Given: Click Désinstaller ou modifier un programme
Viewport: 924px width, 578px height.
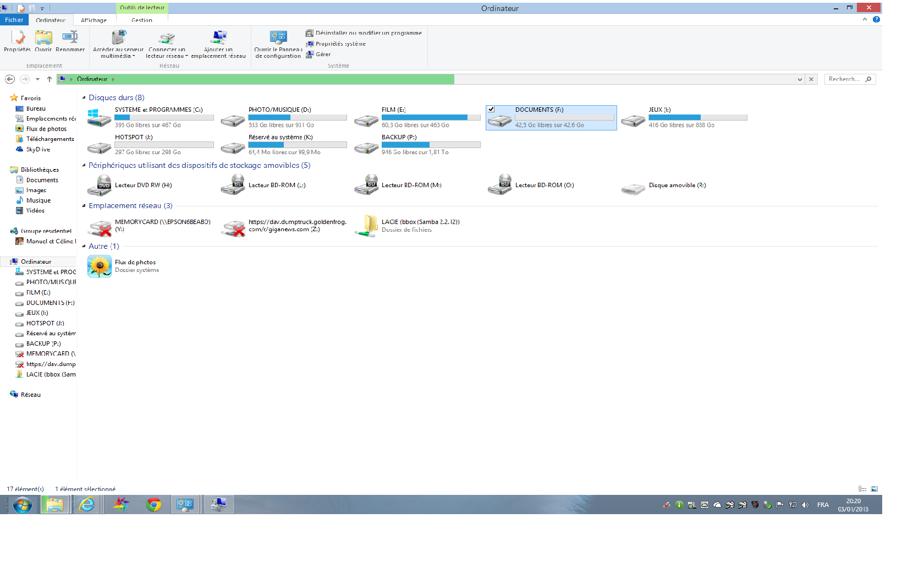Looking at the screenshot, I should coord(368,33).
